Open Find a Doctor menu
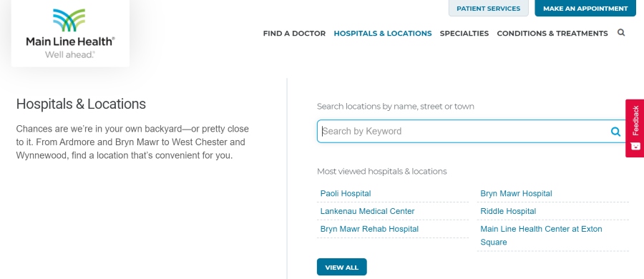The width and height of the screenshot is (644, 279). click(294, 34)
